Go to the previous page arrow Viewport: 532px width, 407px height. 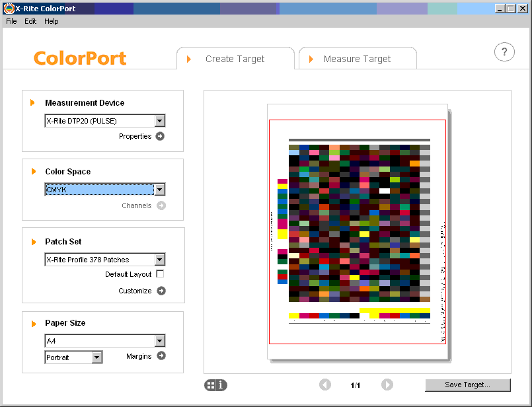[x=325, y=385]
